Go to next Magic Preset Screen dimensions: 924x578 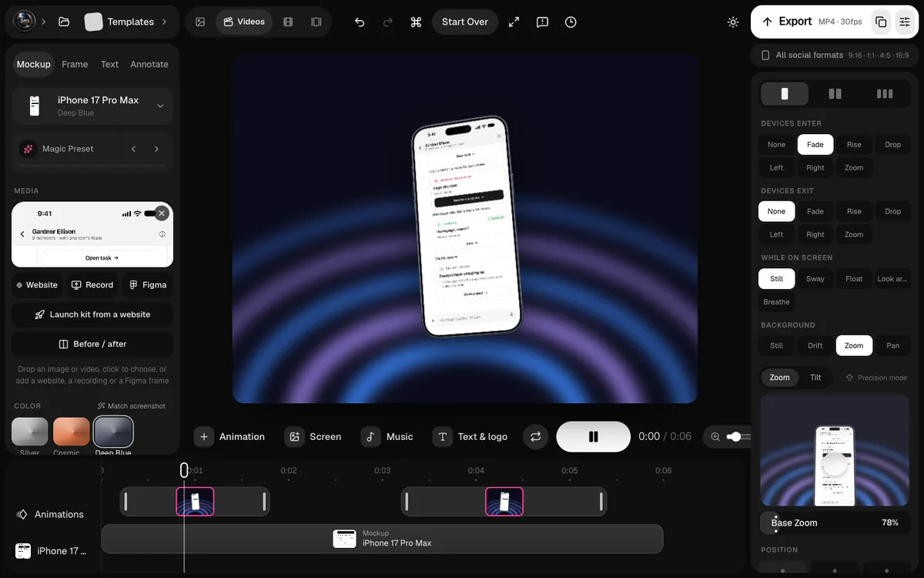pos(156,149)
